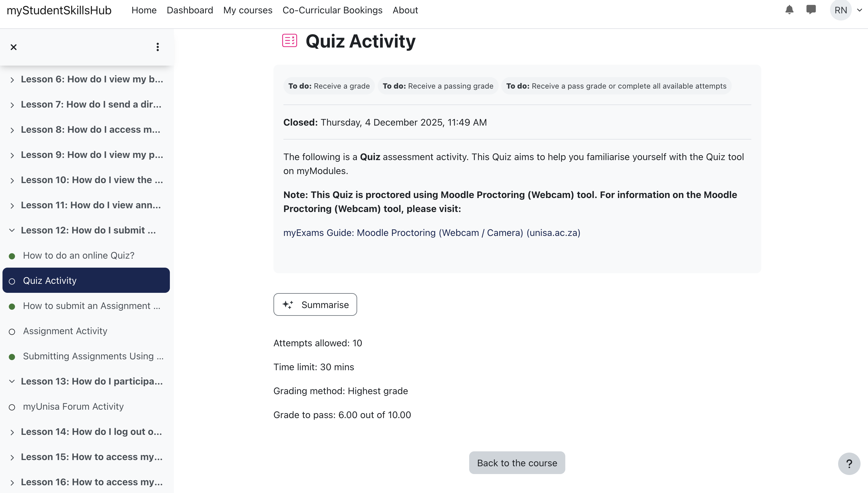The width and height of the screenshot is (868, 493).
Task: Select How to do an online Quiz?
Action: (78, 255)
